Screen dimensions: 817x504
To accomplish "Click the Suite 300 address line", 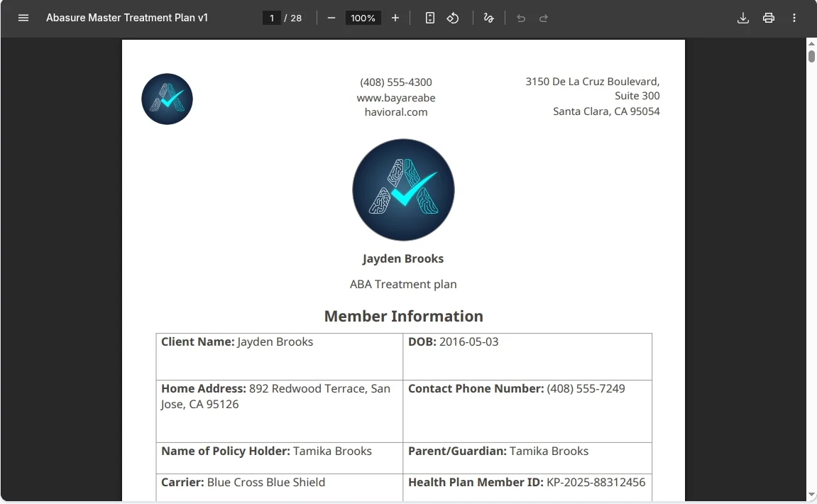I will coord(637,96).
